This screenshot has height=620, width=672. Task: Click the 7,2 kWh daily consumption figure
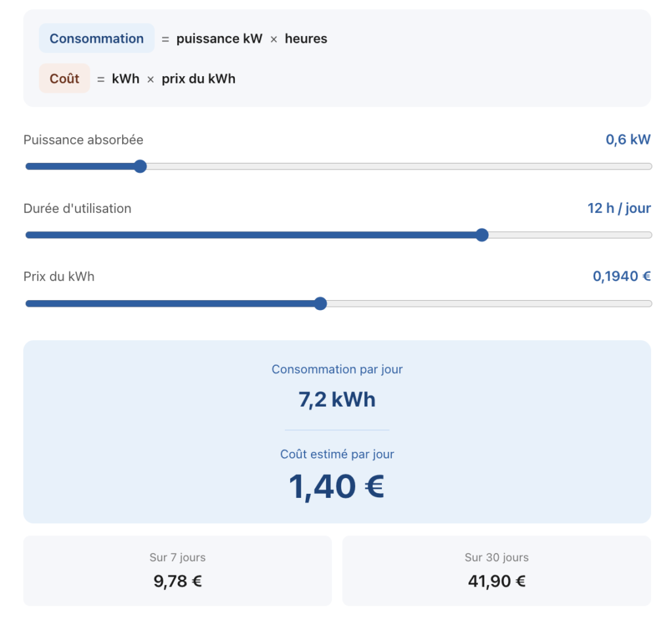[337, 399]
